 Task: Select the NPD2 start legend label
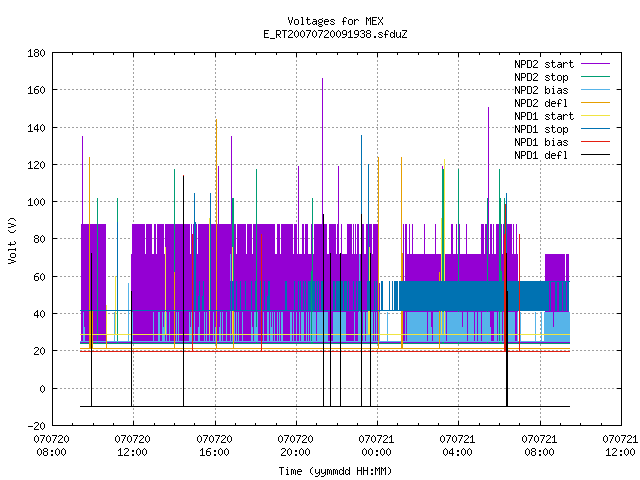[544, 64]
